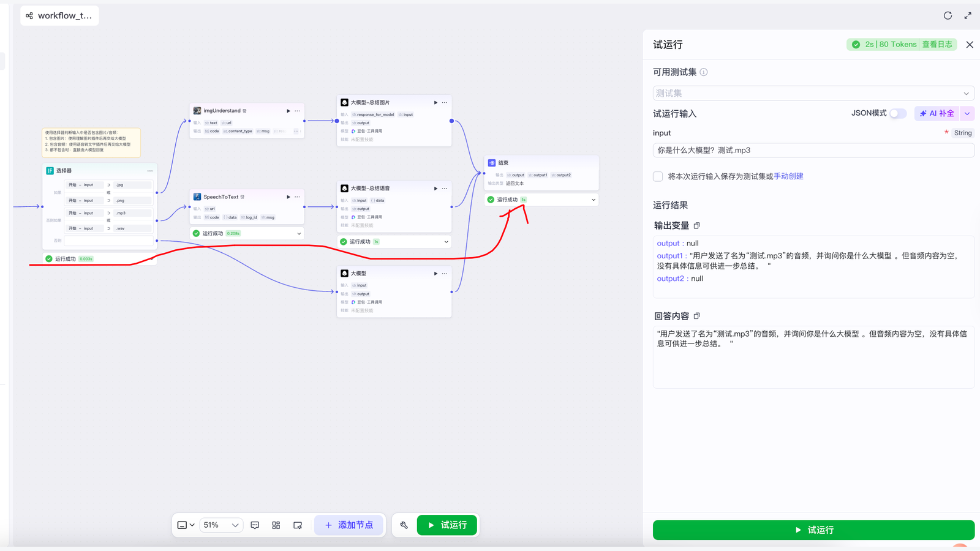This screenshot has width=980, height=551.
Task: Open the 选择器 node's three-dot menu
Action: coord(150,171)
